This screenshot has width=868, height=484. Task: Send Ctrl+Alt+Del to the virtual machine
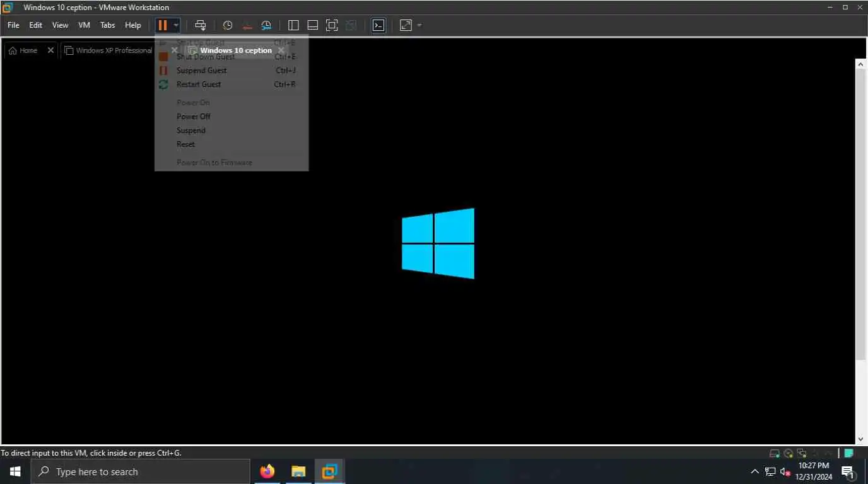pos(201,25)
